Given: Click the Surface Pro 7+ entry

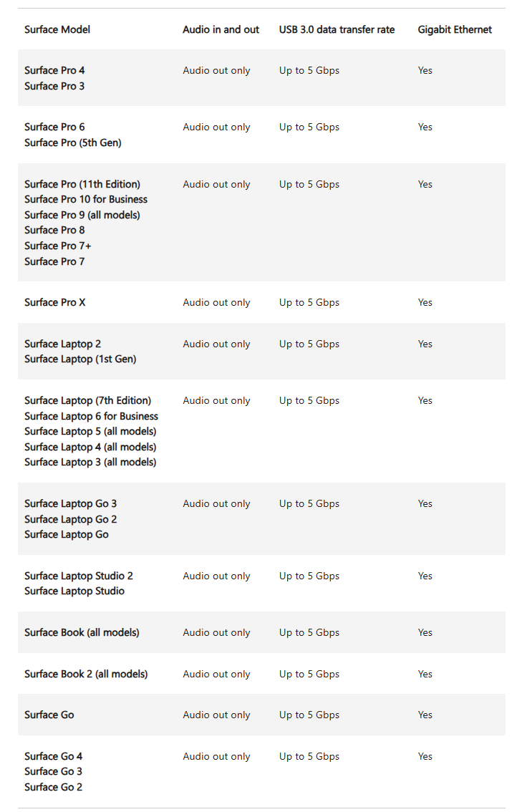Looking at the screenshot, I should (x=58, y=246).
